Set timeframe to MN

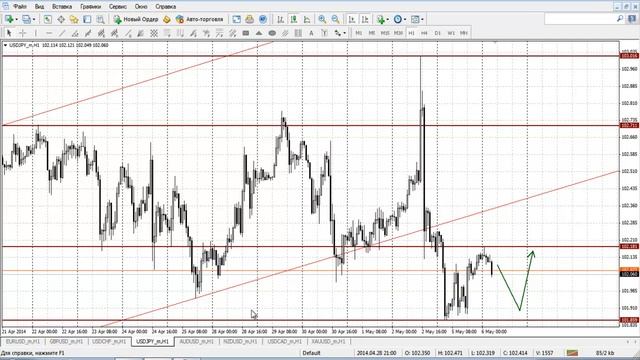click(464, 33)
